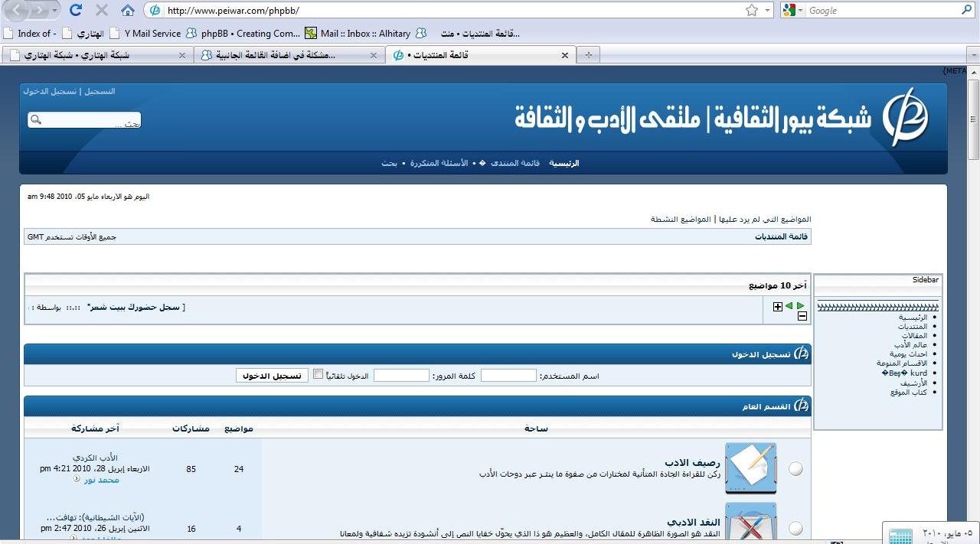The width and height of the screenshot is (980, 544).
Task: Open the المقالات link in the sidebar
Action: point(913,336)
